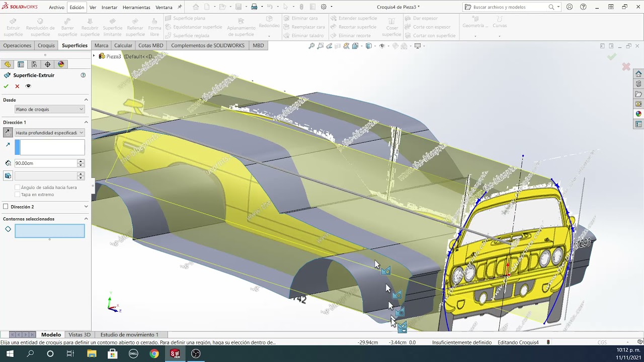Image resolution: width=644 pixels, height=362 pixels.
Task: Click Zoom to fit magnifier icon
Action: tap(311, 46)
